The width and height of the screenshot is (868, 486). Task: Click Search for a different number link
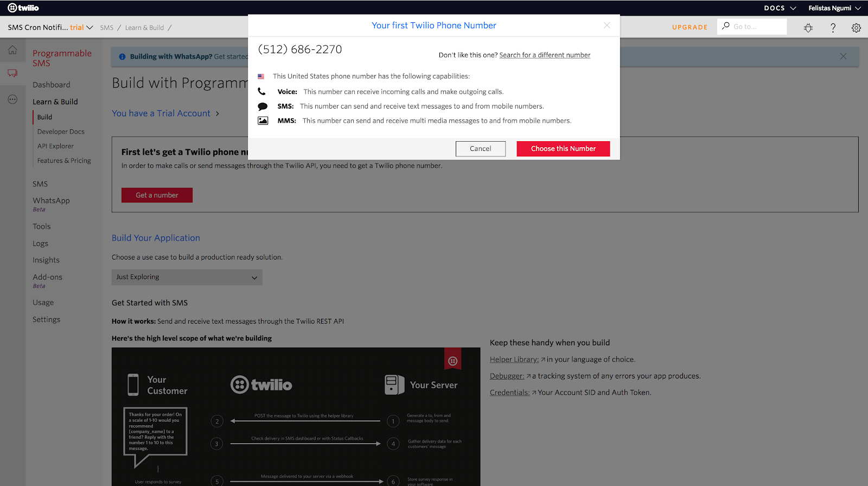pyautogui.click(x=545, y=55)
